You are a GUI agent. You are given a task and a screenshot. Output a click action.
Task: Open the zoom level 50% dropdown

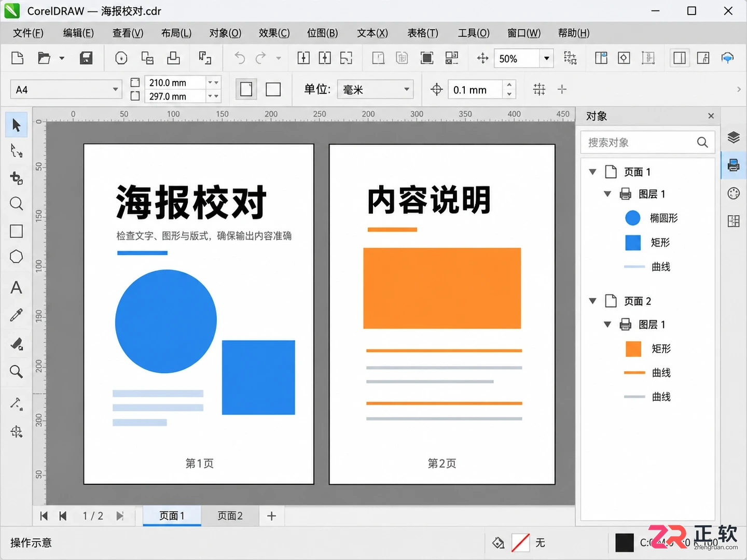coord(547,58)
